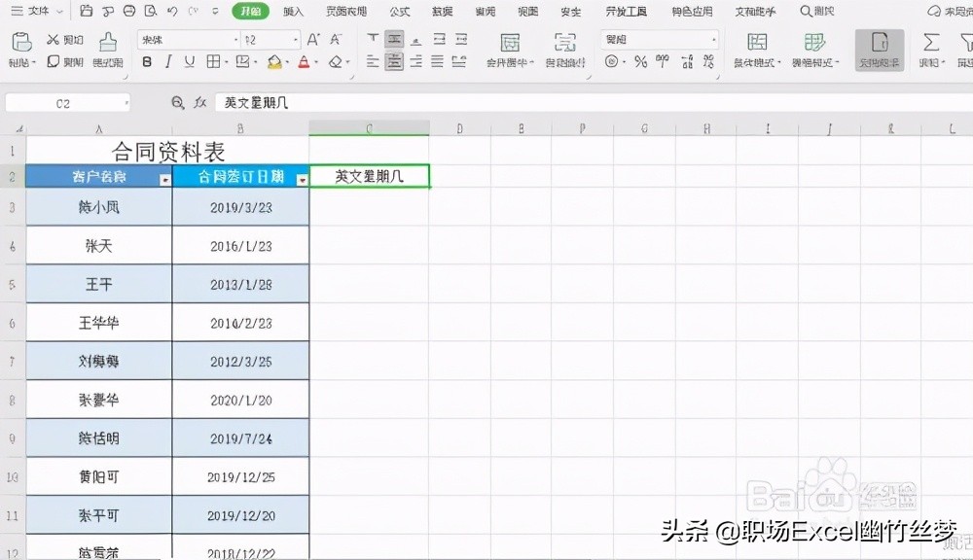Toggle middle vertical alignment
Image resolution: width=973 pixels, height=560 pixels.
point(394,40)
